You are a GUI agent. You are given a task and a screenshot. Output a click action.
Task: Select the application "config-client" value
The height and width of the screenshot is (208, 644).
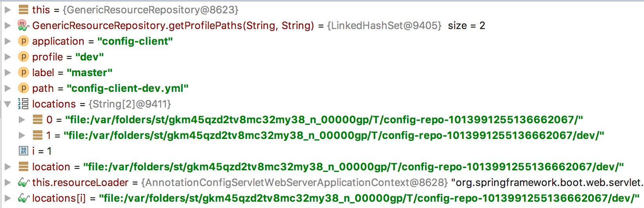(x=135, y=41)
